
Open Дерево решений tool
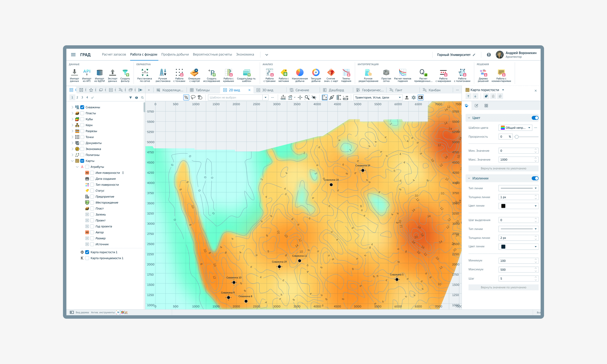coord(483,73)
